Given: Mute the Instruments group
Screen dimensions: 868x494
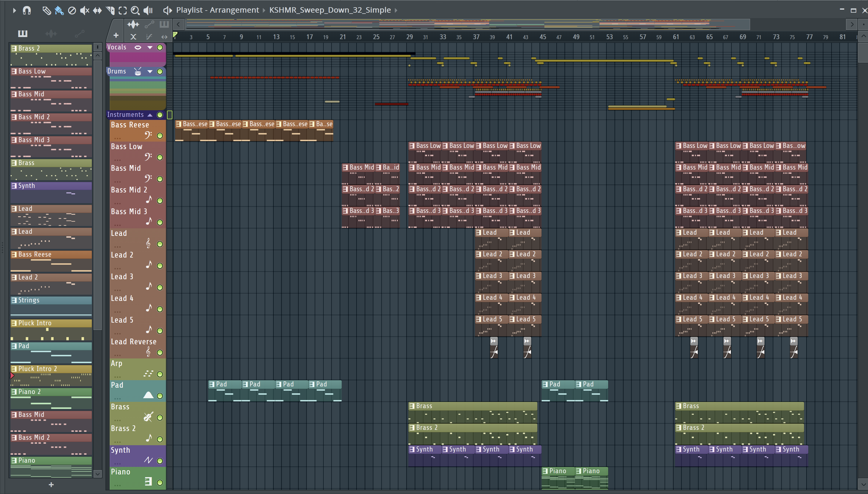Looking at the screenshot, I should (x=160, y=115).
